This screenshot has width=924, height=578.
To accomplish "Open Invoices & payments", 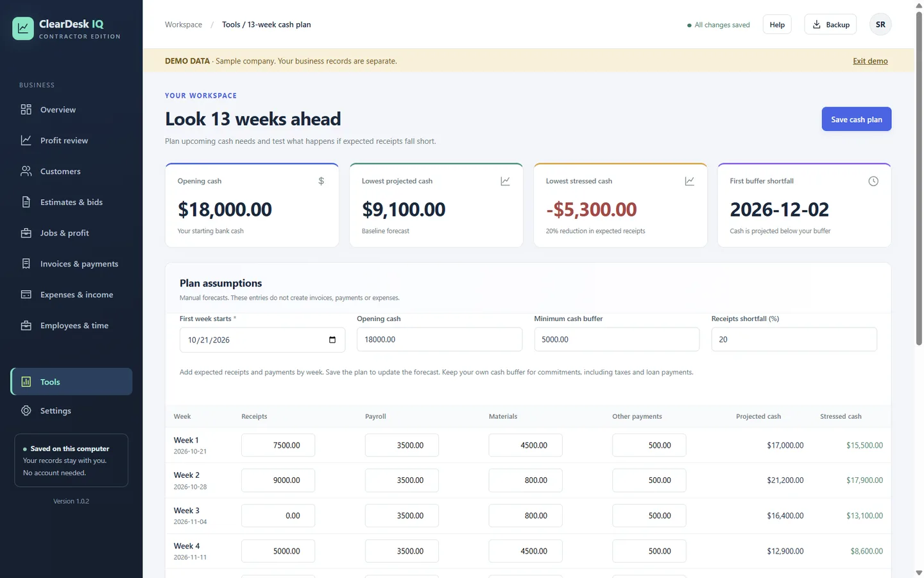I will pyautogui.click(x=71, y=264).
